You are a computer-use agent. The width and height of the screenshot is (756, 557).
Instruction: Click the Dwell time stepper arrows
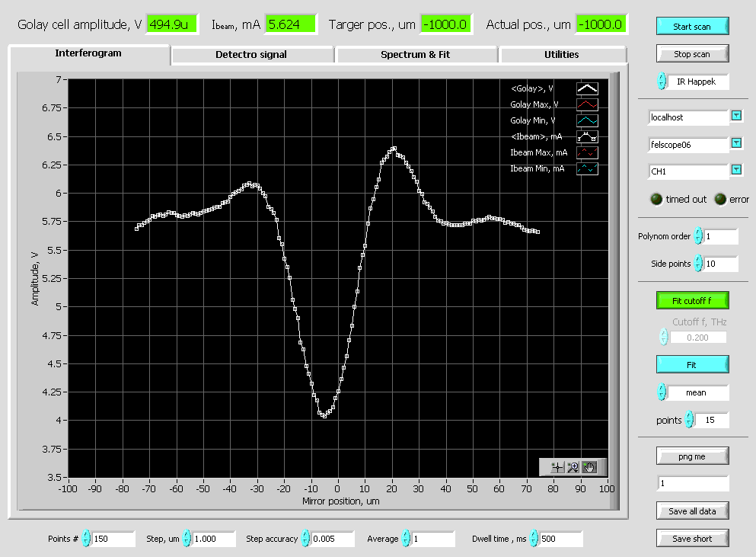click(x=534, y=538)
